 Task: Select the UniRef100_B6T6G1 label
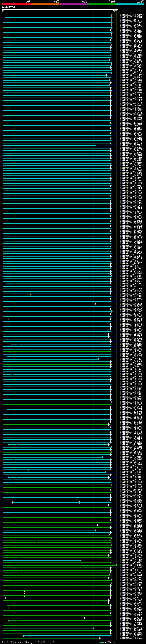(x=131, y=45)
